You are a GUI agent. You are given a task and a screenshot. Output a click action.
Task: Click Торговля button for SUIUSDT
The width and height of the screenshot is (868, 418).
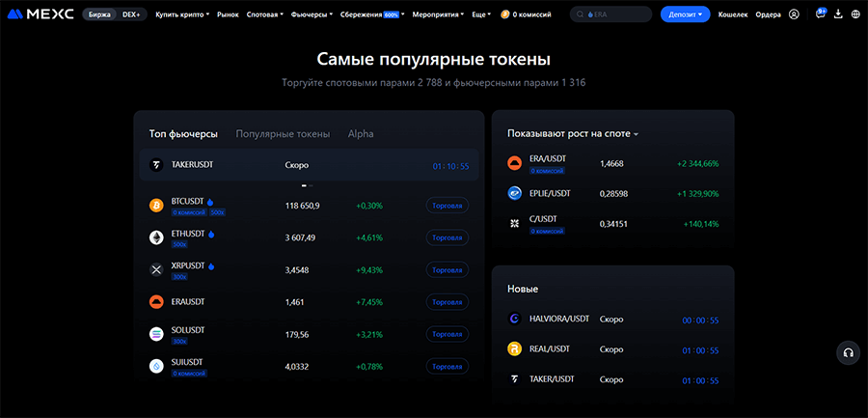448,367
